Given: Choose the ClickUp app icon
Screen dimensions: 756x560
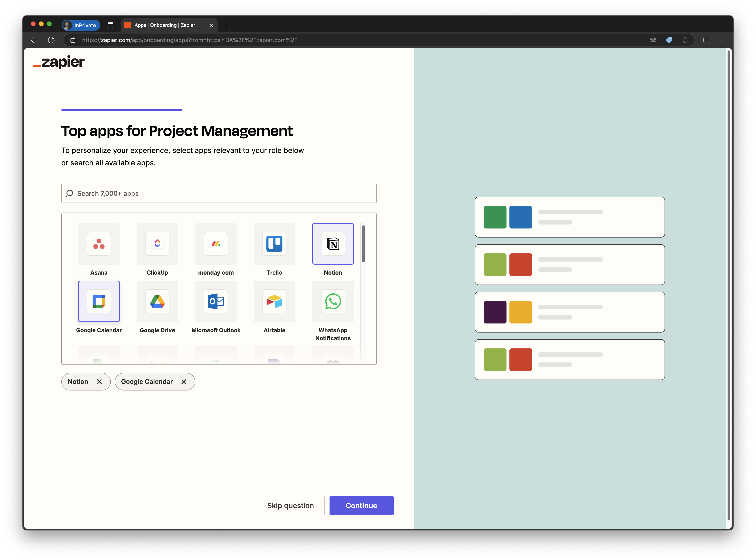Looking at the screenshot, I should [157, 243].
